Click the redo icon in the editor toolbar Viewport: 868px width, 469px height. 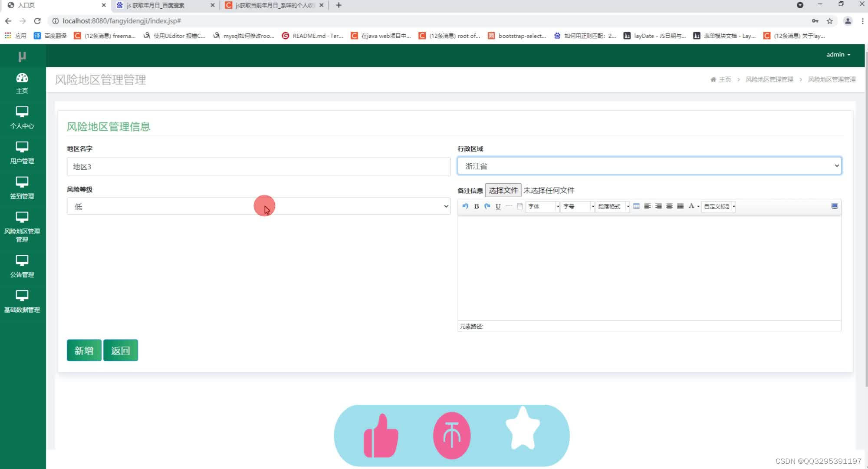[x=487, y=206]
